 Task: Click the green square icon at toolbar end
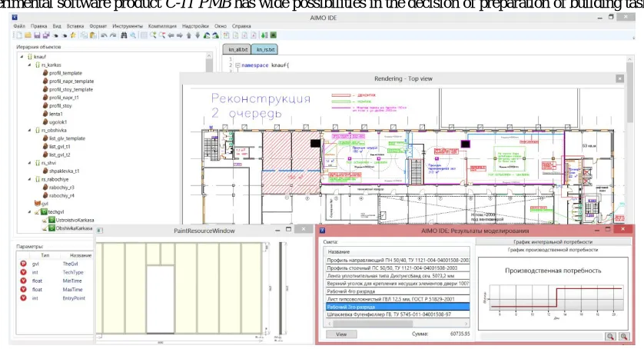pos(274,35)
